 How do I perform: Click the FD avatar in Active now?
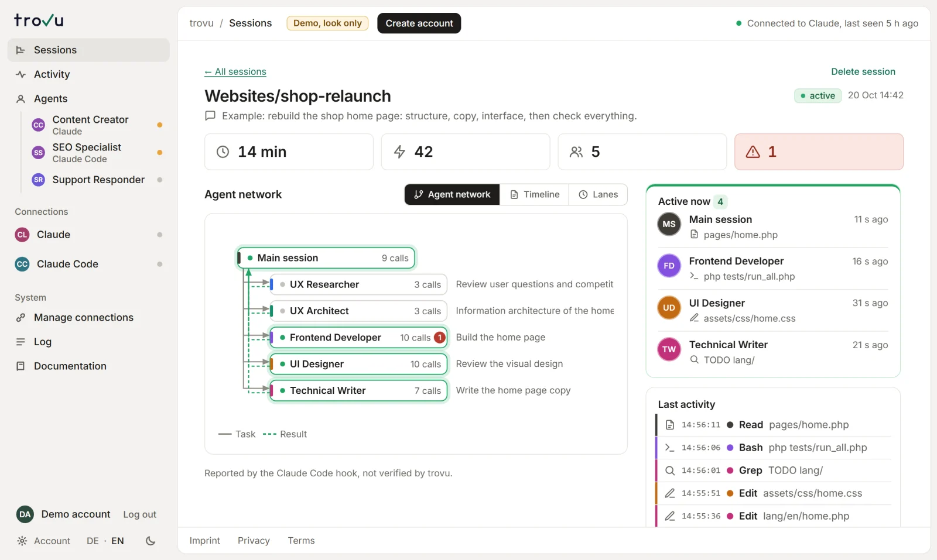click(x=669, y=266)
